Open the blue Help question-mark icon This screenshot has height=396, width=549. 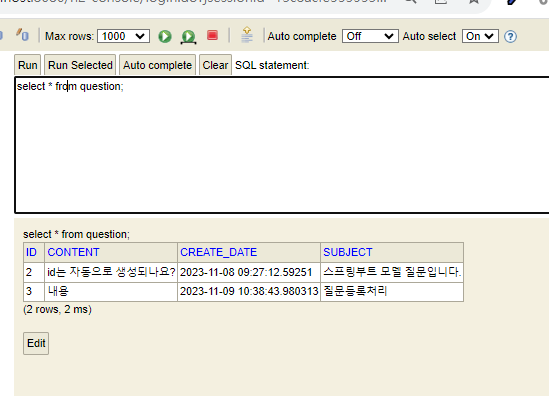coord(510,36)
